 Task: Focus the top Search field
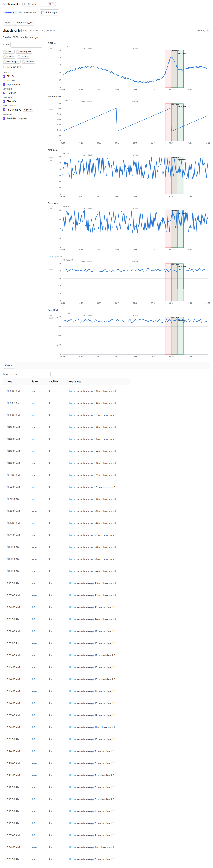tap(39, 4)
